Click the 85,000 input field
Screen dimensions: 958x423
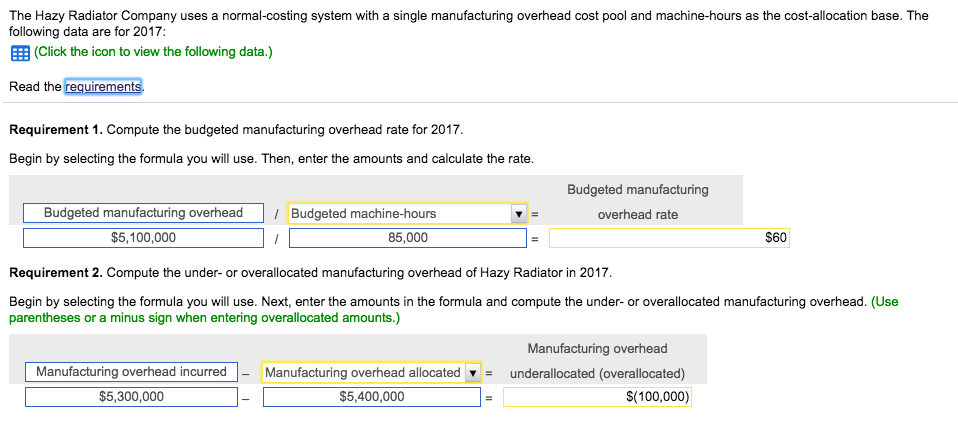click(x=408, y=238)
